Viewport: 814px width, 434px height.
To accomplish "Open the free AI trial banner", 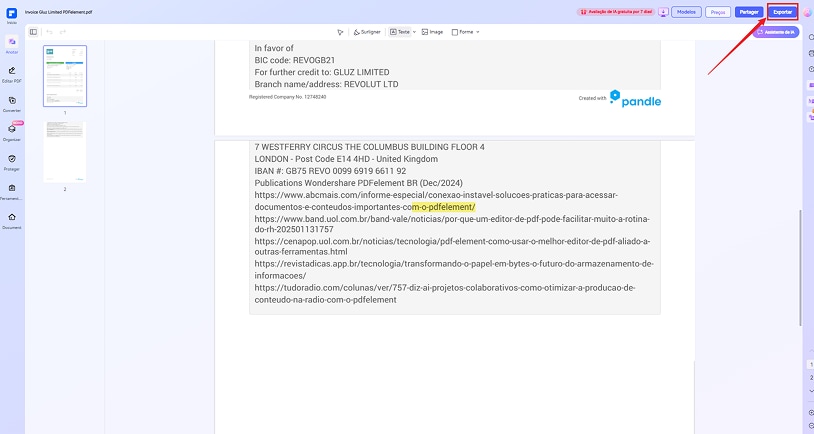I will (x=616, y=12).
